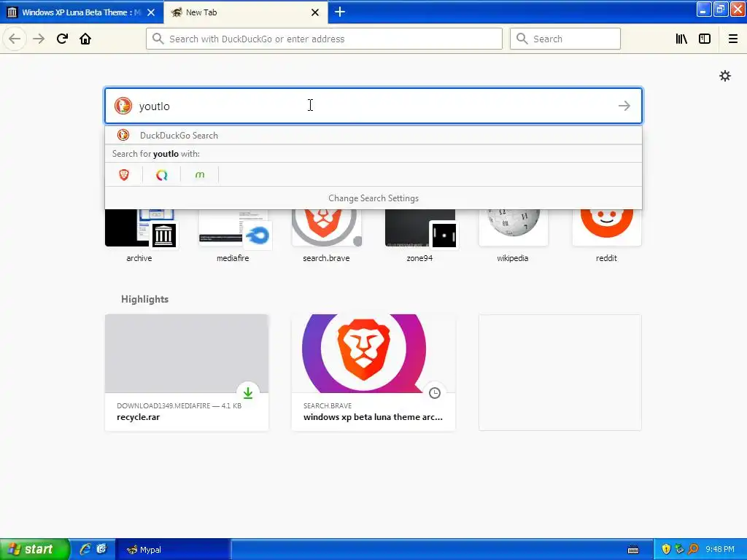Open the Windows Start menu
This screenshot has height=560, width=747.
[x=34, y=549]
